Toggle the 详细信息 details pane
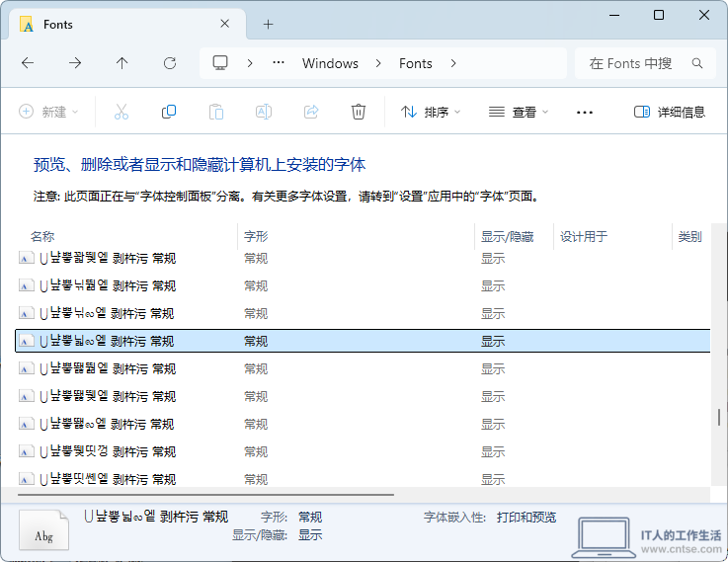This screenshot has width=728, height=562. pos(670,112)
